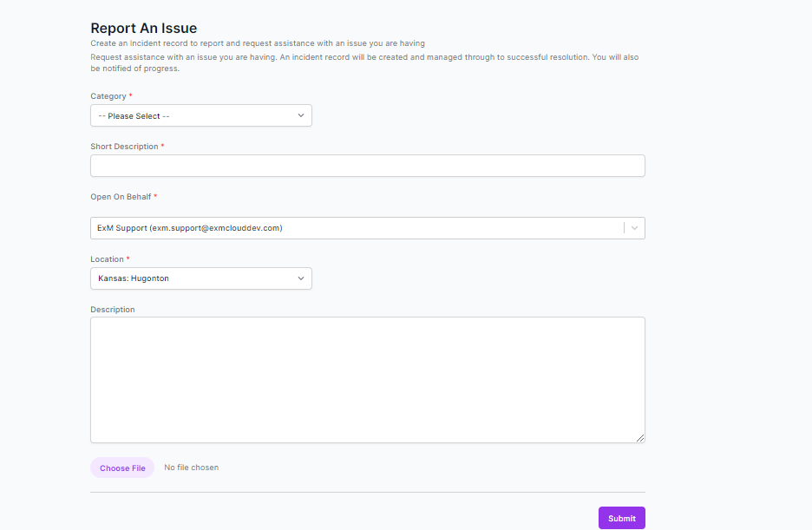The width and height of the screenshot is (812, 530).
Task: Focus the Short Description text field
Action: [x=368, y=166]
